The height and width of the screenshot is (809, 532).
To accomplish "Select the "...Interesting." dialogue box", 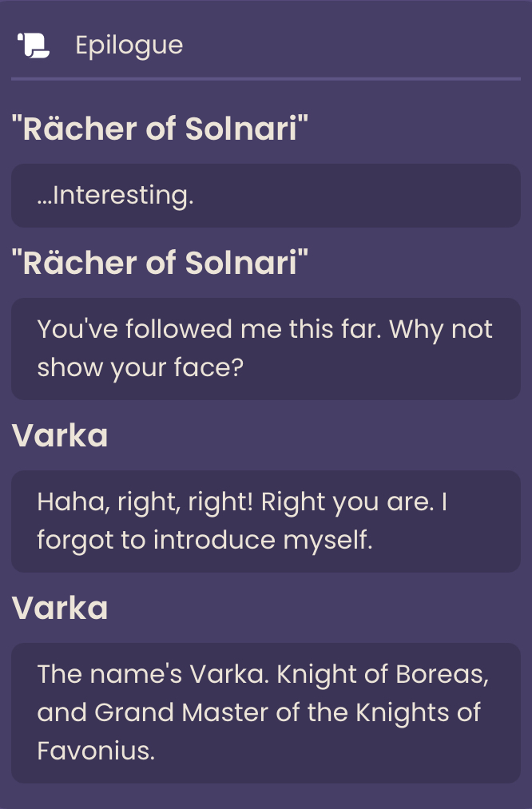I will click(x=266, y=196).
